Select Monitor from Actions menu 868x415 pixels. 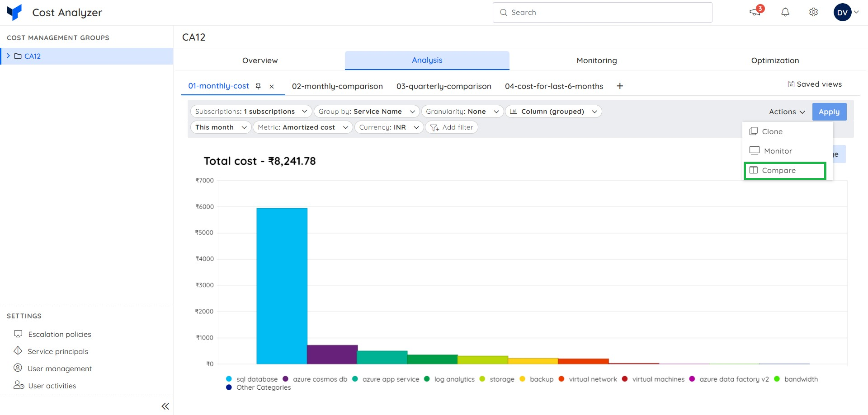click(787, 151)
